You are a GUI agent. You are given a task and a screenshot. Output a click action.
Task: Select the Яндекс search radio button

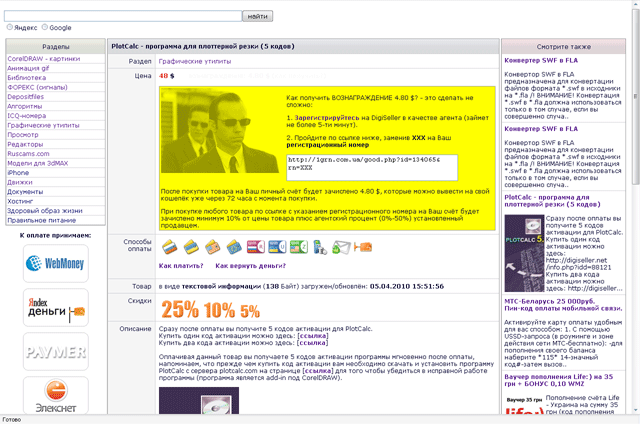9,27
